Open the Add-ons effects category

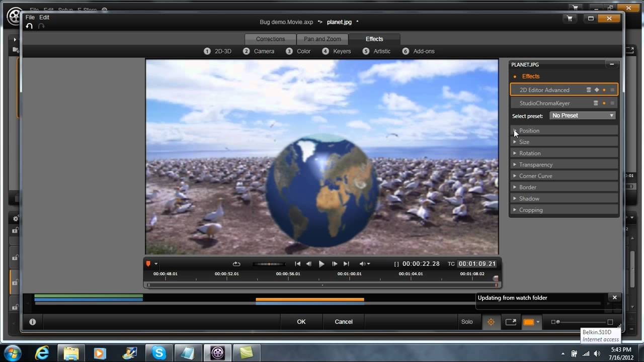point(418,51)
